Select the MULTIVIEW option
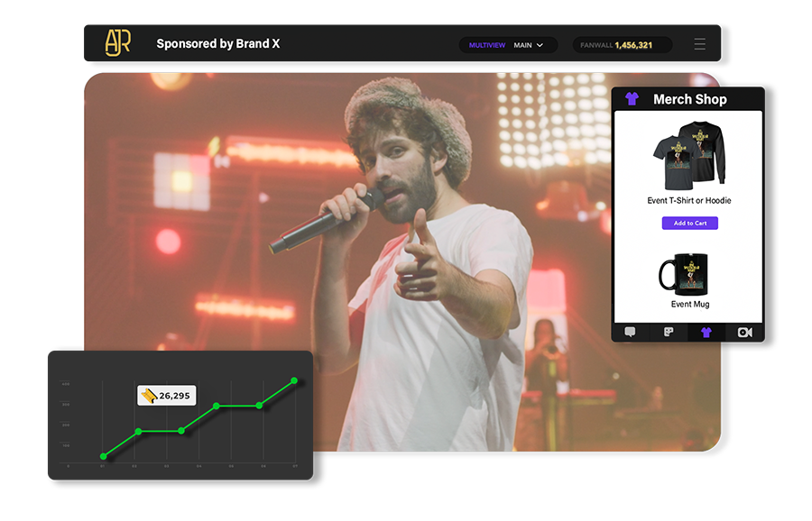This screenshot has width=812, height=521. pos(487,45)
